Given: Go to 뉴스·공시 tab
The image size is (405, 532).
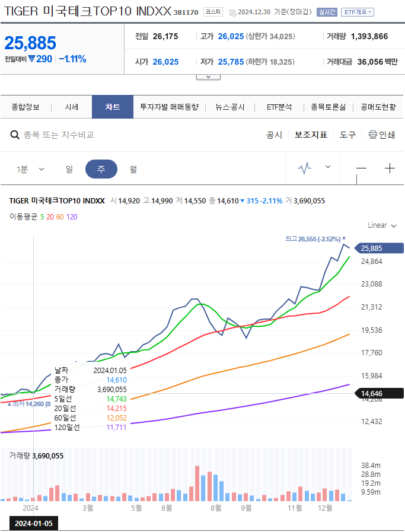Looking at the screenshot, I should coord(229,107).
